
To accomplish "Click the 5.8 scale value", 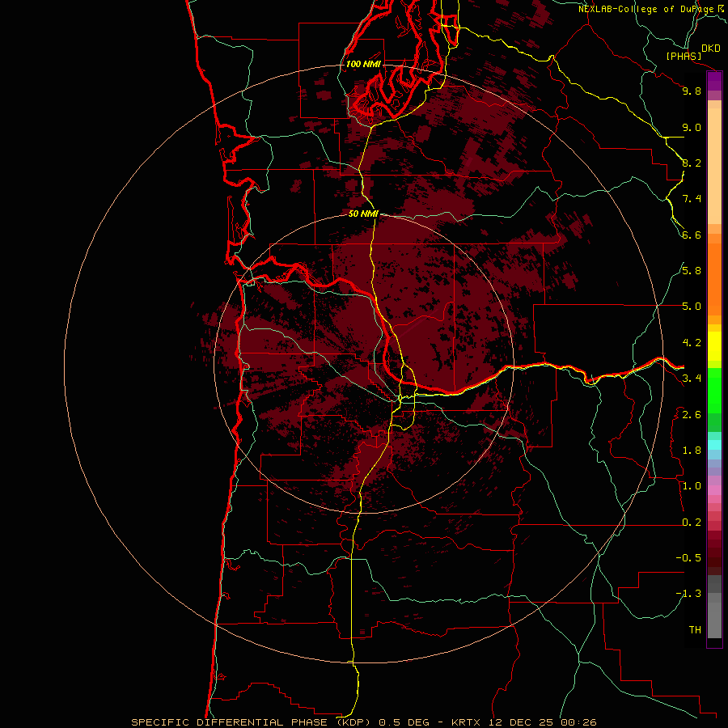I will coord(692,271).
